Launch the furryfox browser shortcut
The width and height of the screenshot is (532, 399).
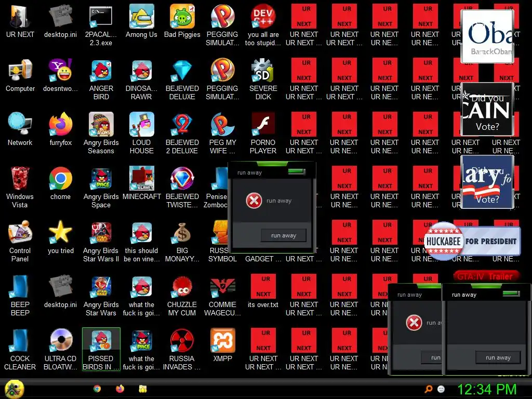coord(61,129)
